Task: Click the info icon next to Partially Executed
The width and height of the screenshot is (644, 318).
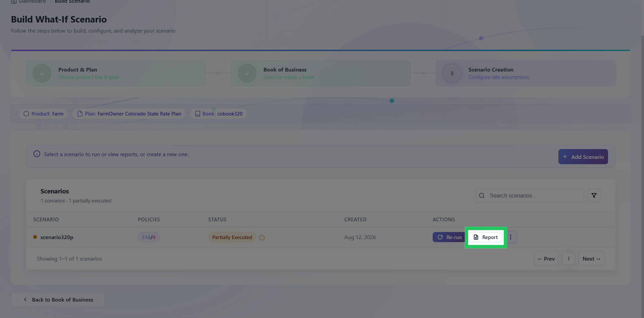Action: tap(262, 238)
